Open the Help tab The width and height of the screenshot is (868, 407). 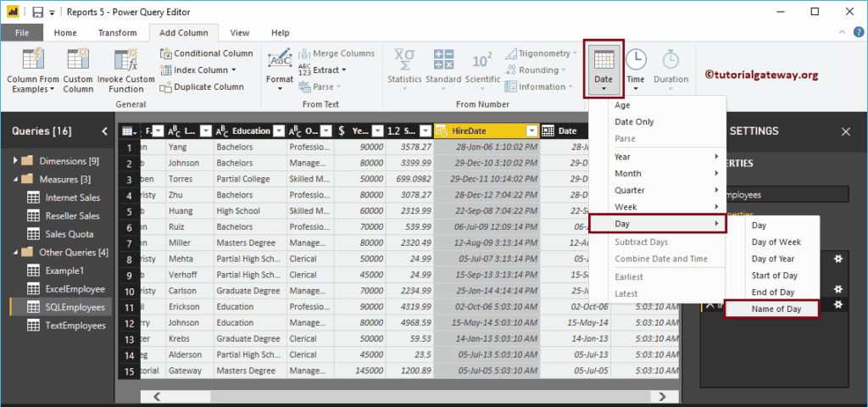pos(280,33)
